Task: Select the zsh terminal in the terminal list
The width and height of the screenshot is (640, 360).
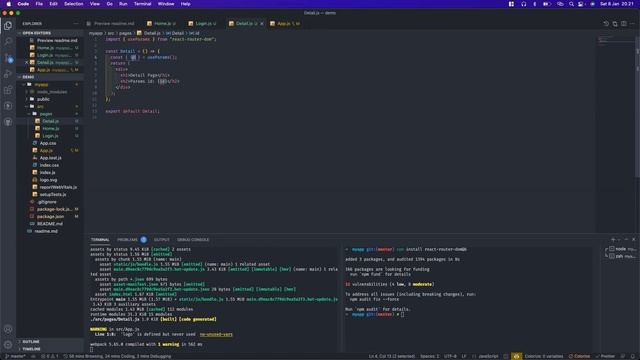Action: [622, 256]
